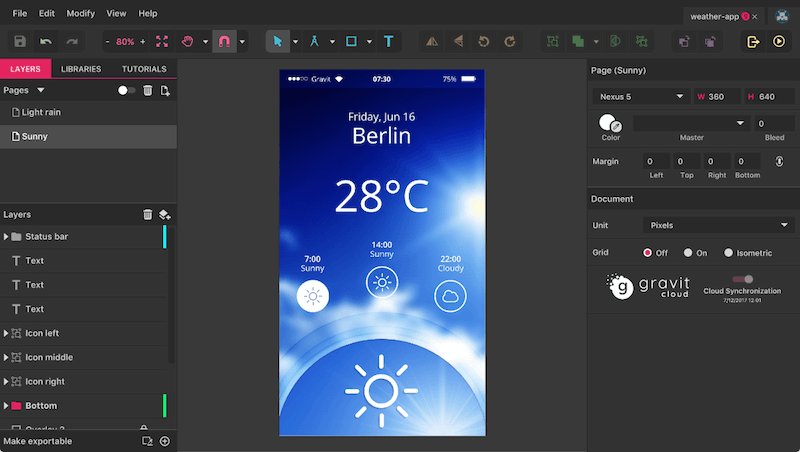Delete layer using Layers trash icon
The image size is (800, 452).
pos(147,214)
